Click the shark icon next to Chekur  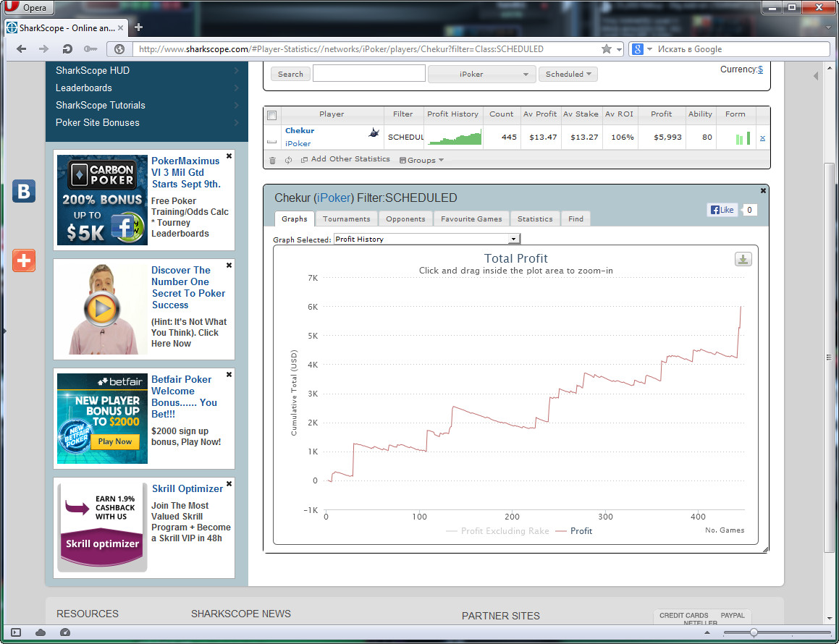[x=374, y=132]
